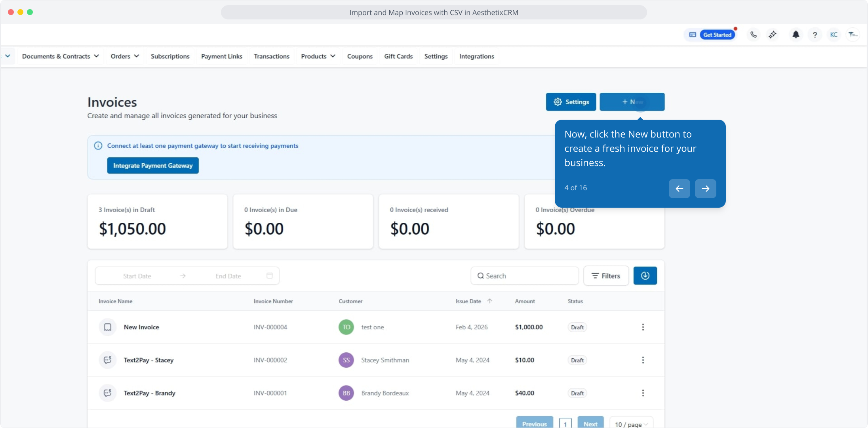This screenshot has height=428, width=868.
Task: Click the blue Settings button
Action: coord(571,102)
